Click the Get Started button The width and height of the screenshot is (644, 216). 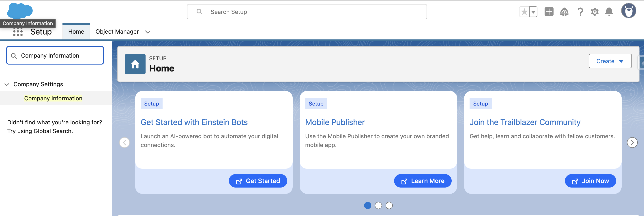point(258,181)
